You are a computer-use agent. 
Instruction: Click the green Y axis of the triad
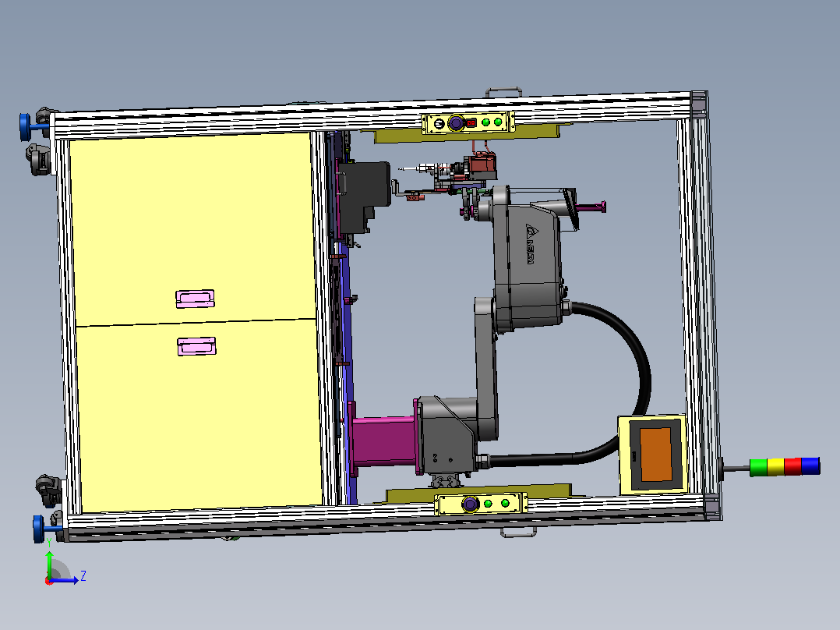coord(49,564)
